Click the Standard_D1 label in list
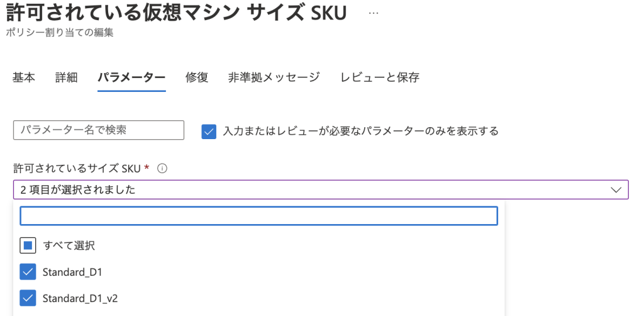The image size is (644, 316). click(x=72, y=272)
